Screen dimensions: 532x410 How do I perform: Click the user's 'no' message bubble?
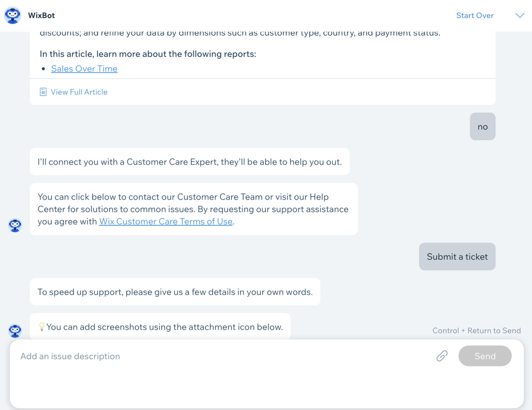tap(482, 126)
